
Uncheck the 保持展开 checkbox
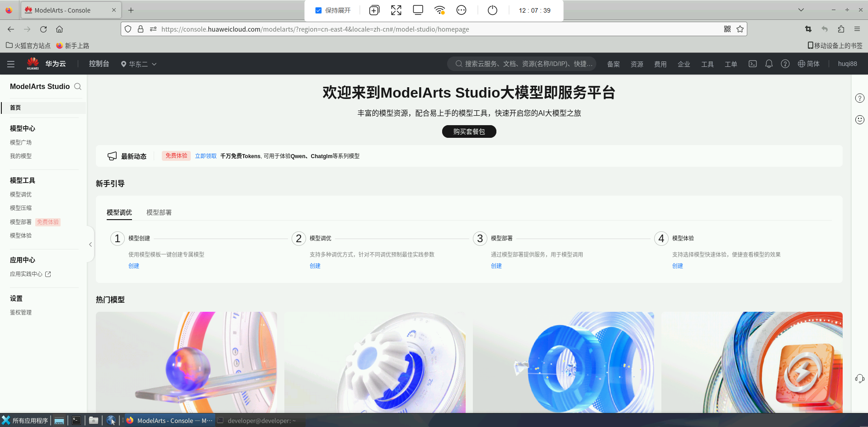pyautogui.click(x=318, y=10)
